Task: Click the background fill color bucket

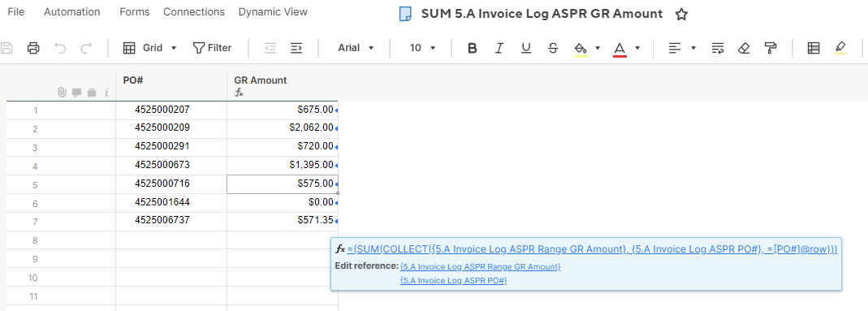Action: click(x=581, y=49)
